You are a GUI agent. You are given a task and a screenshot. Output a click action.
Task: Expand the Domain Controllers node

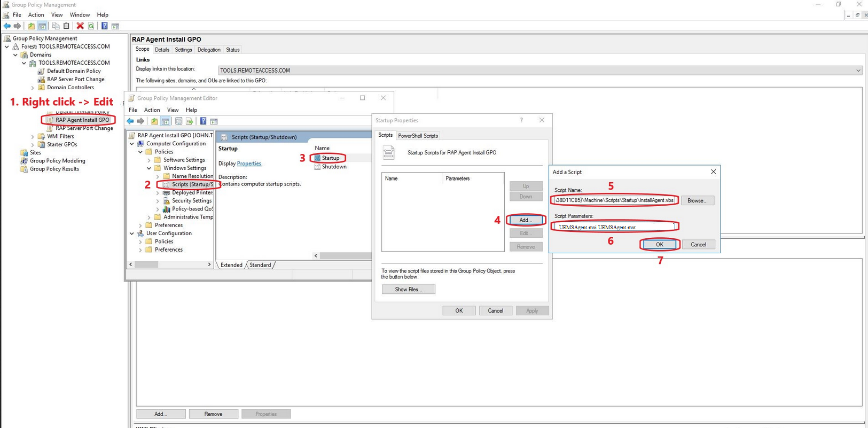click(x=33, y=88)
